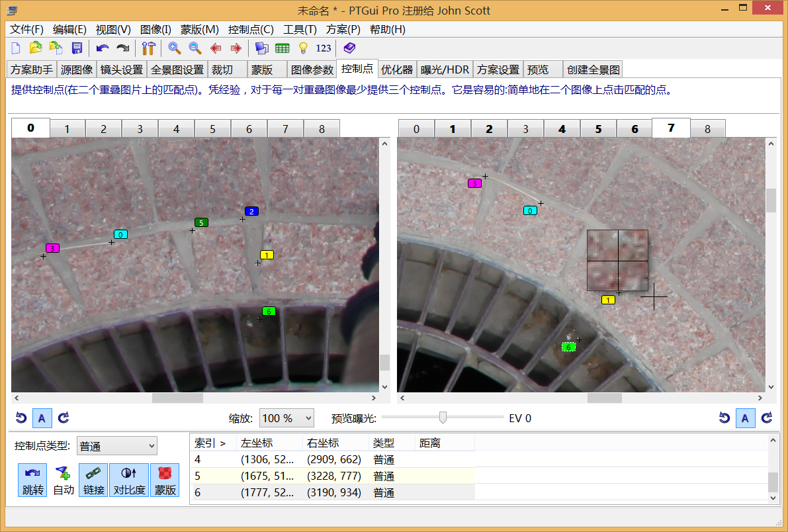Click the Undo arrow in toolbar

click(102, 48)
